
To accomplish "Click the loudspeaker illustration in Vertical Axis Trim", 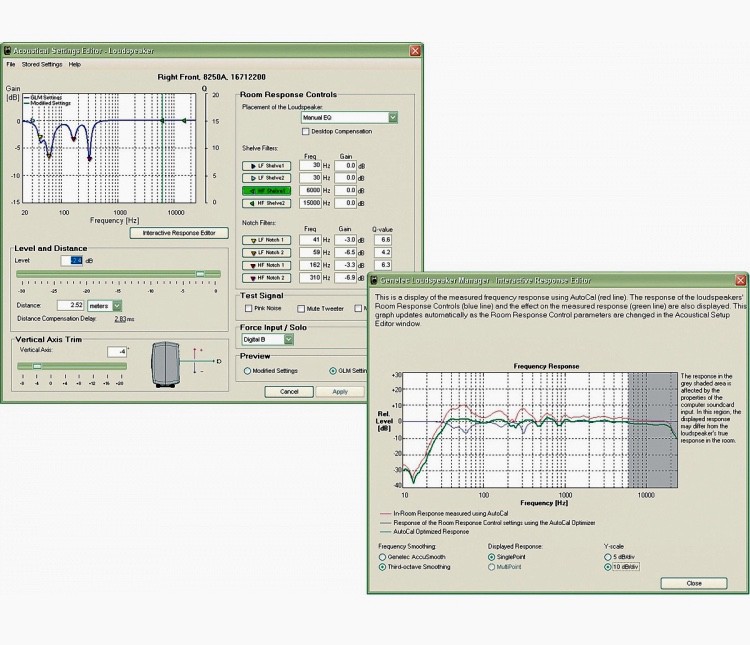I will (165, 364).
